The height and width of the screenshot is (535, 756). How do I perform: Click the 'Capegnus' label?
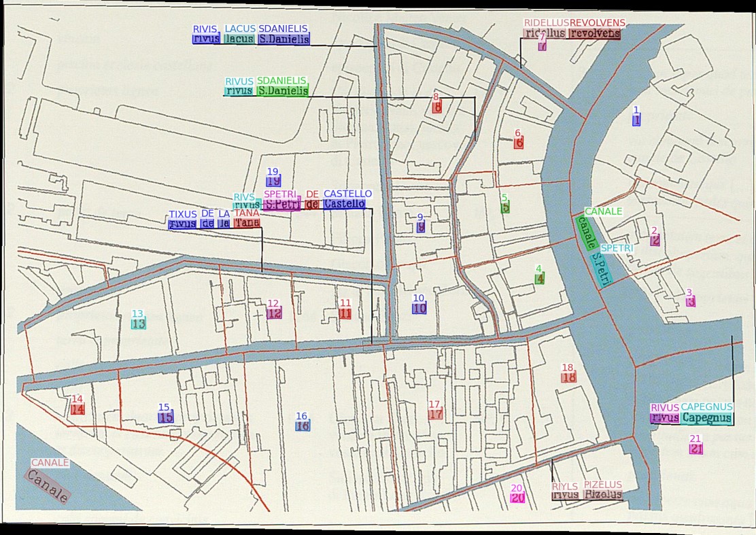click(x=707, y=418)
